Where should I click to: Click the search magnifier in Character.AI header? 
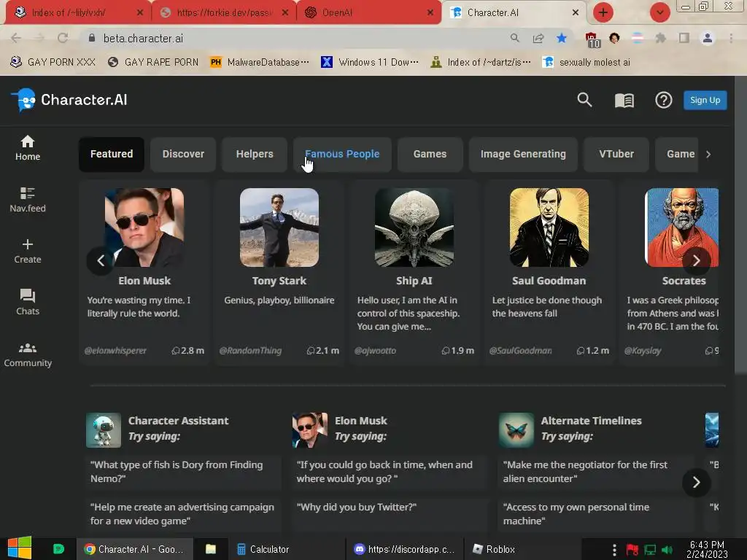[584, 100]
